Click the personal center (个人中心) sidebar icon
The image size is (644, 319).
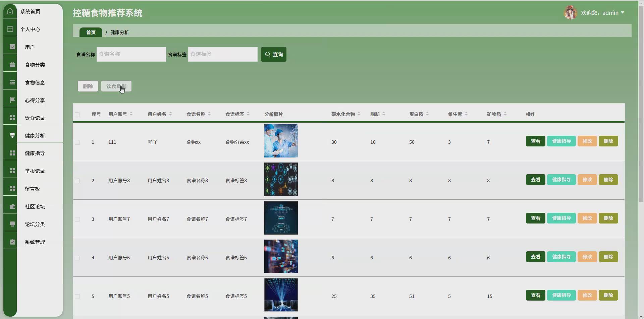(10, 29)
